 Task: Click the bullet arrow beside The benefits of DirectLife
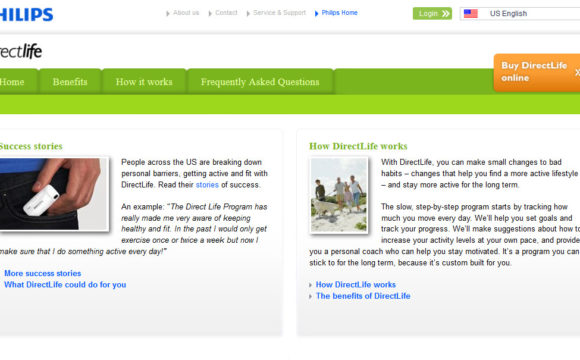click(x=310, y=296)
